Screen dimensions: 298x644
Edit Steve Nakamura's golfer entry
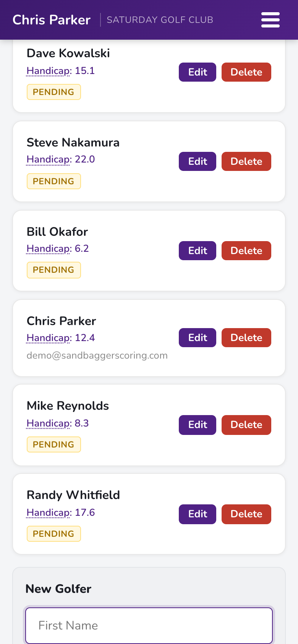coord(198,161)
